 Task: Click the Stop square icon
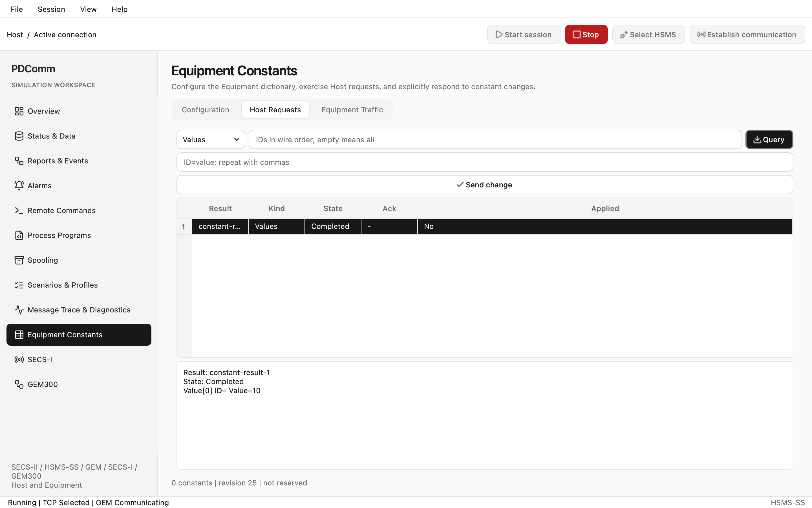click(577, 35)
